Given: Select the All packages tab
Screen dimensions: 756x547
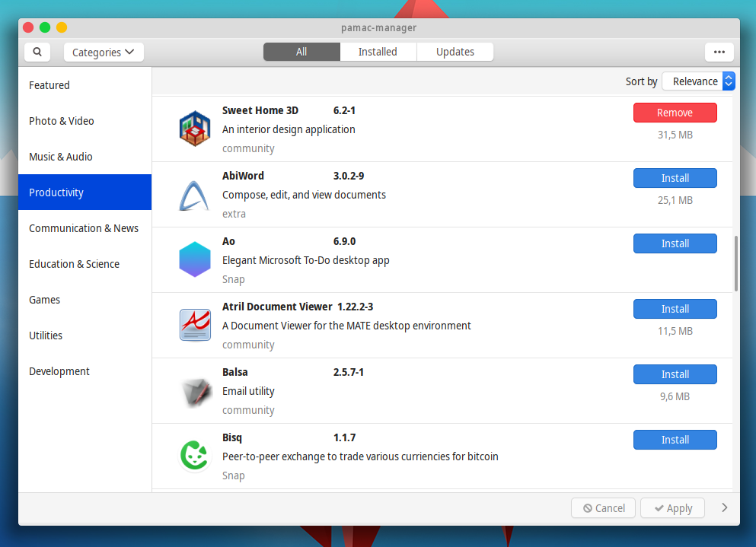Looking at the screenshot, I should click(x=301, y=52).
